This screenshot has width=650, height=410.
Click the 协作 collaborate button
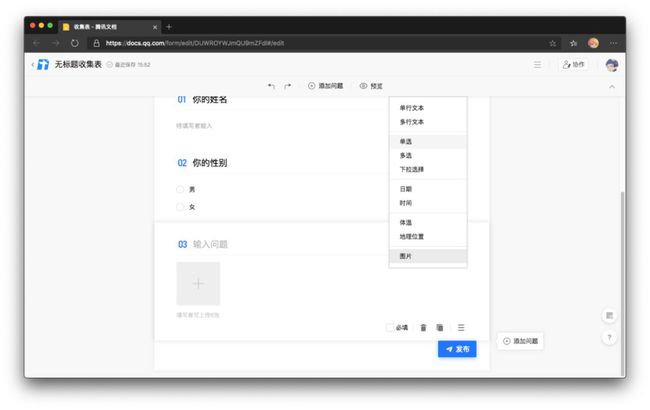click(x=573, y=65)
